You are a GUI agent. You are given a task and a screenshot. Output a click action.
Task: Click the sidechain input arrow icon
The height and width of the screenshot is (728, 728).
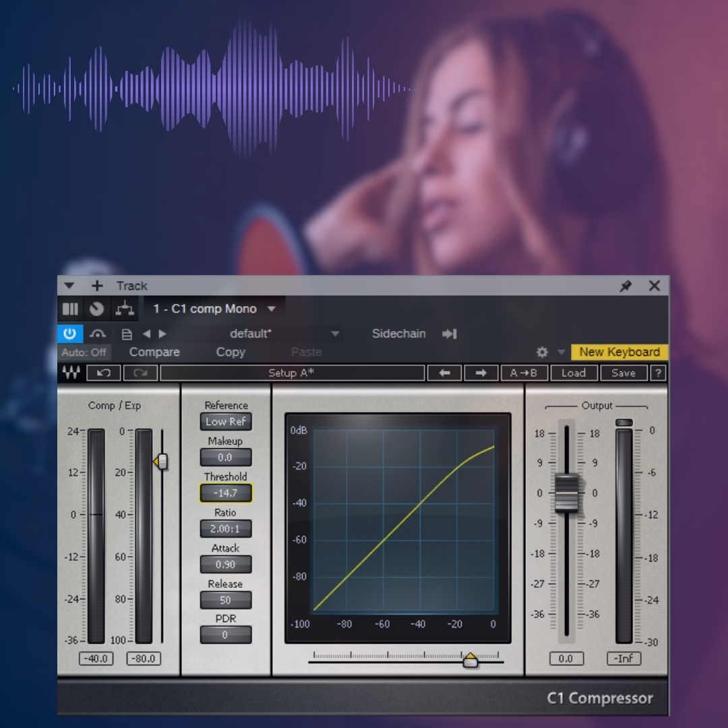coord(450,334)
